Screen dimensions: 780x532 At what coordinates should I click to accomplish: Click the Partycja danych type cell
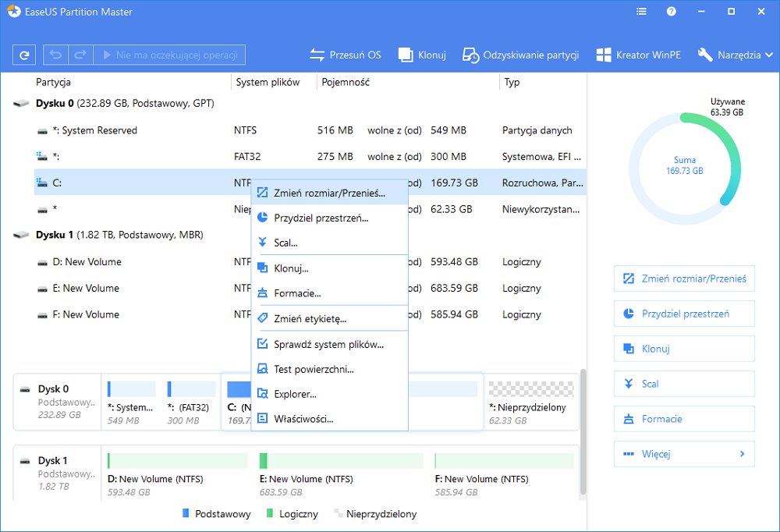(x=537, y=130)
